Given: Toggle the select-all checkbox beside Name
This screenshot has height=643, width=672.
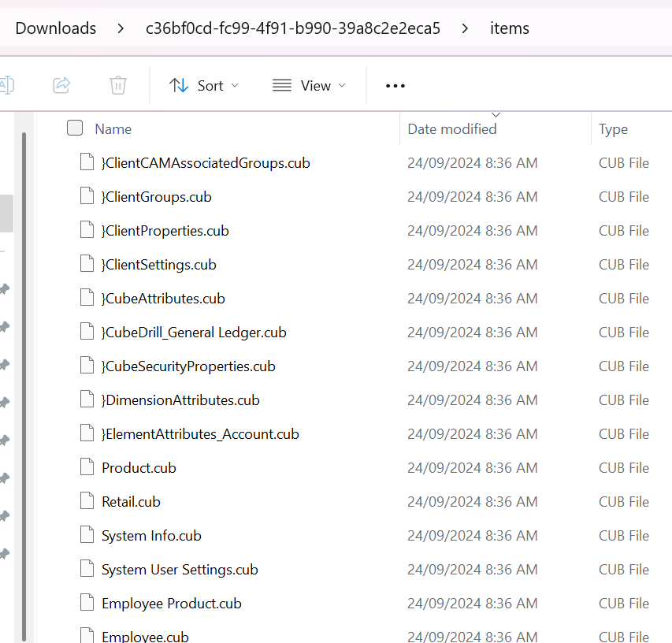Looking at the screenshot, I should point(75,128).
